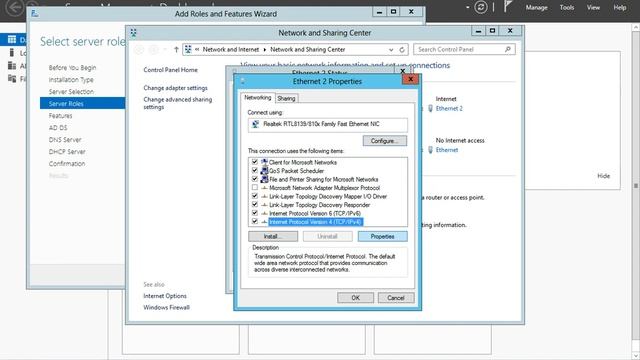
Task: Uncheck Internet Protocol Version 4 checkbox
Action: [x=255, y=222]
